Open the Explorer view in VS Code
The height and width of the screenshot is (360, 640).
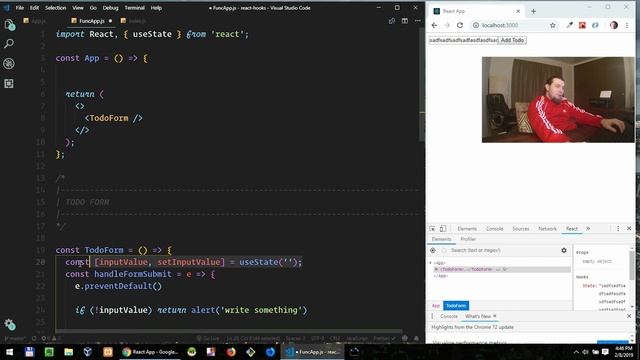click(x=9, y=25)
